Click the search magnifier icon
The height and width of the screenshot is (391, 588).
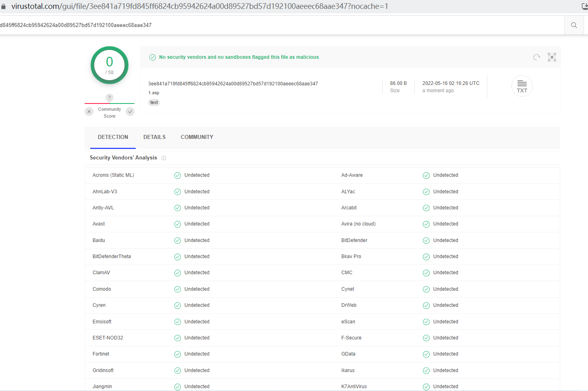574,25
